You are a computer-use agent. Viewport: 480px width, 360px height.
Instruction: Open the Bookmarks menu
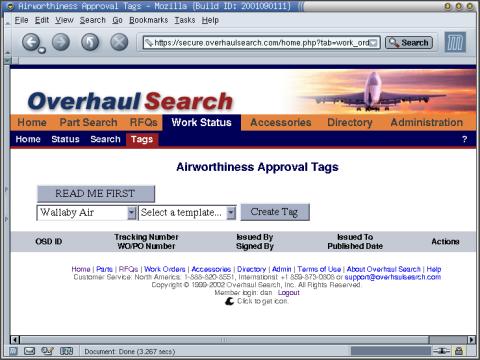point(148,20)
